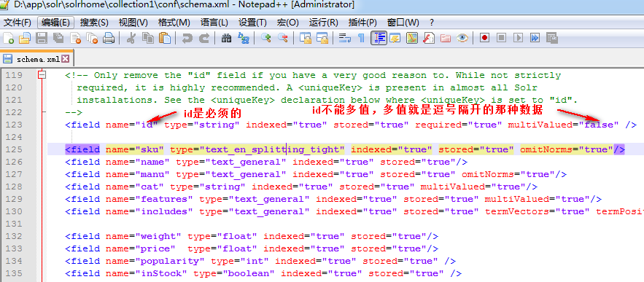Screen dimensions: 644x282
Task: Select the schema.xml document tab
Action: [x=36, y=59]
